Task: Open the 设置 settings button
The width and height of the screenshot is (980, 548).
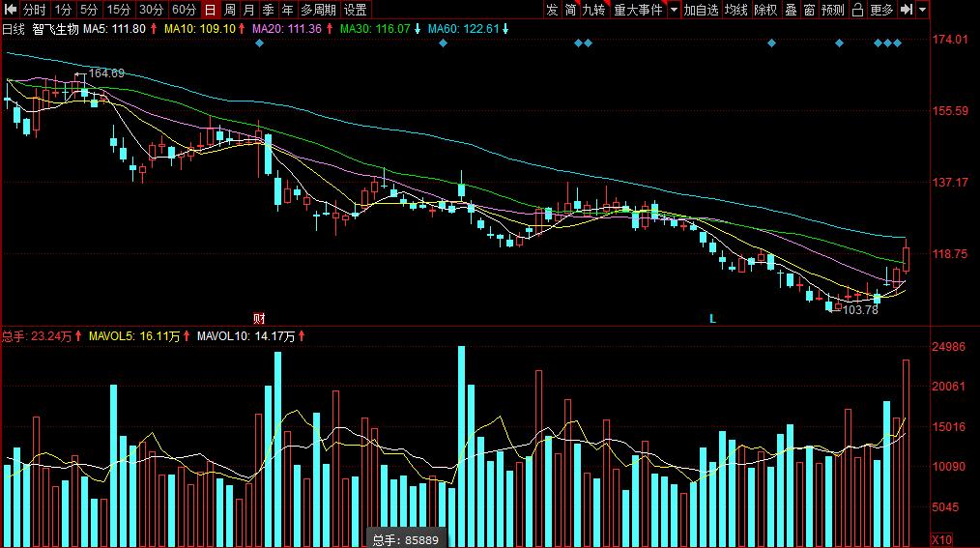Action: (355, 10)
